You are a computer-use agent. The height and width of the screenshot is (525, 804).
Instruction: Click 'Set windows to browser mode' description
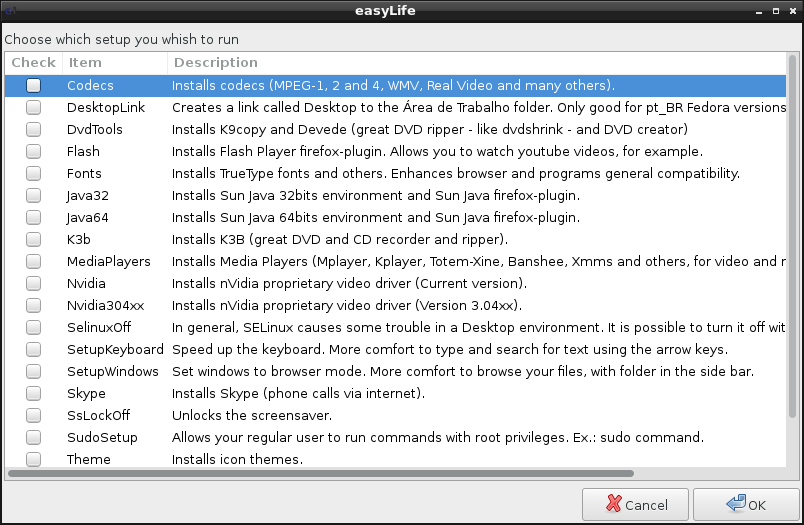point(463,372)
